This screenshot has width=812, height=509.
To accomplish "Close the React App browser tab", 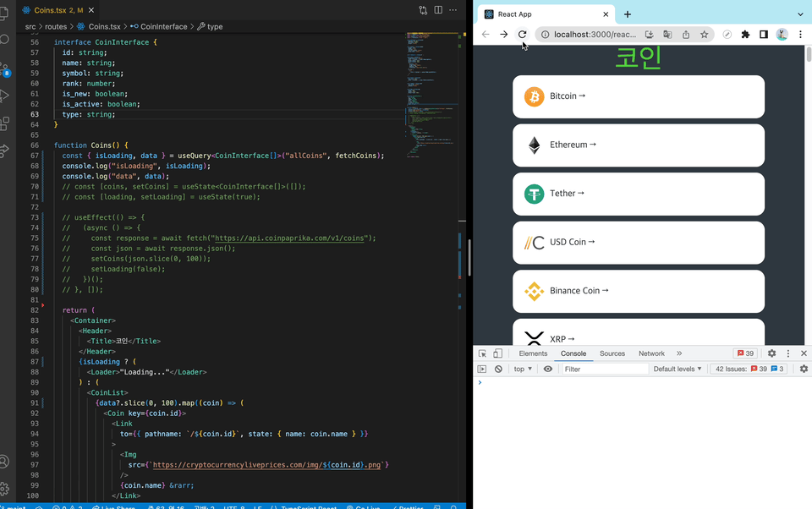I will click(606, 14).
